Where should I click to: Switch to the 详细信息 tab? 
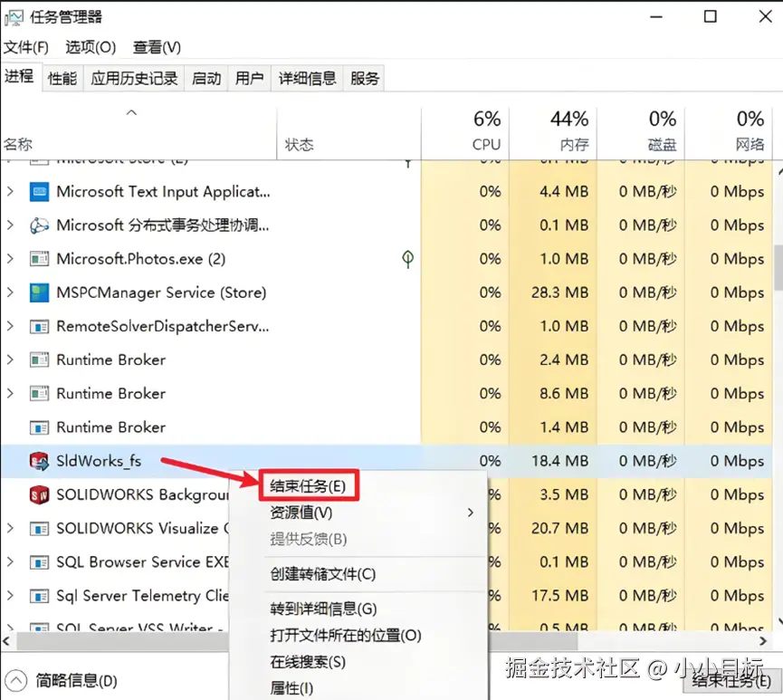point(307,79)
